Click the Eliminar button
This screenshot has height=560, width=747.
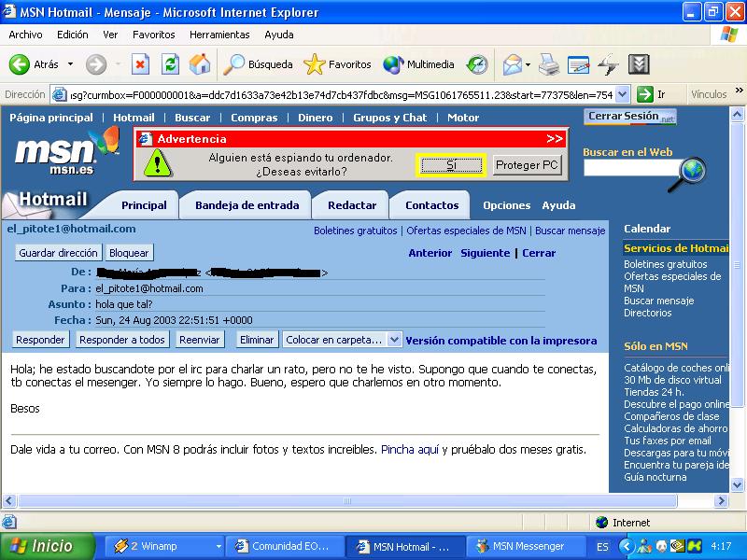point(257,341)
